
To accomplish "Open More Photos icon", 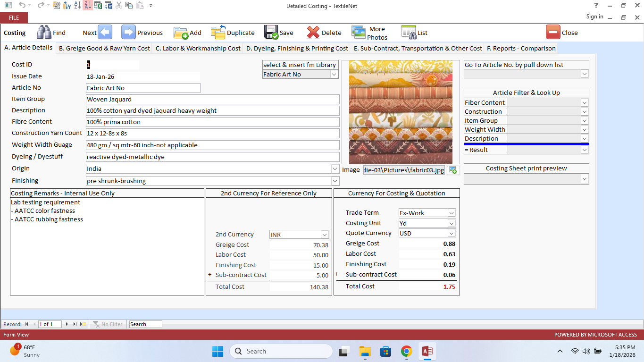I will coord(359,33).
